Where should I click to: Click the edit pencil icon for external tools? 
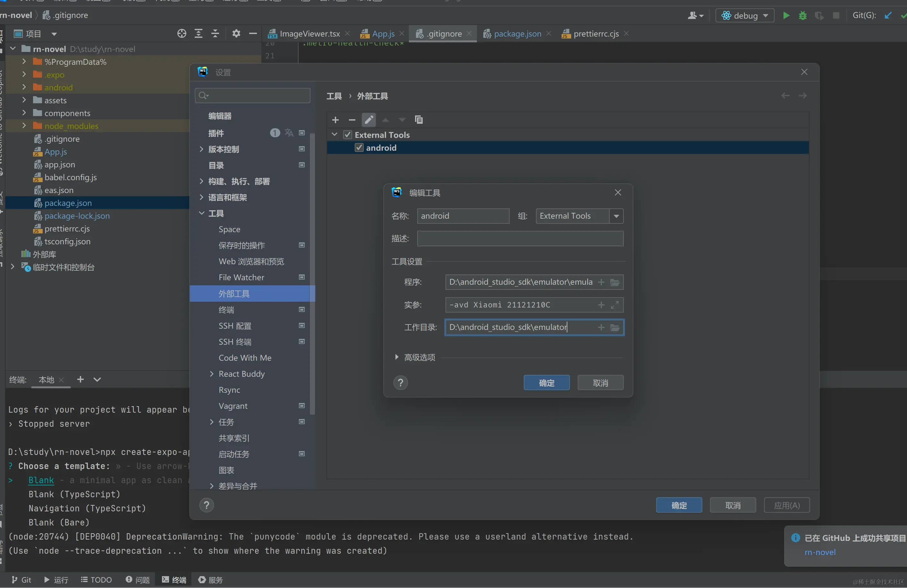click(x=369, y=120)
